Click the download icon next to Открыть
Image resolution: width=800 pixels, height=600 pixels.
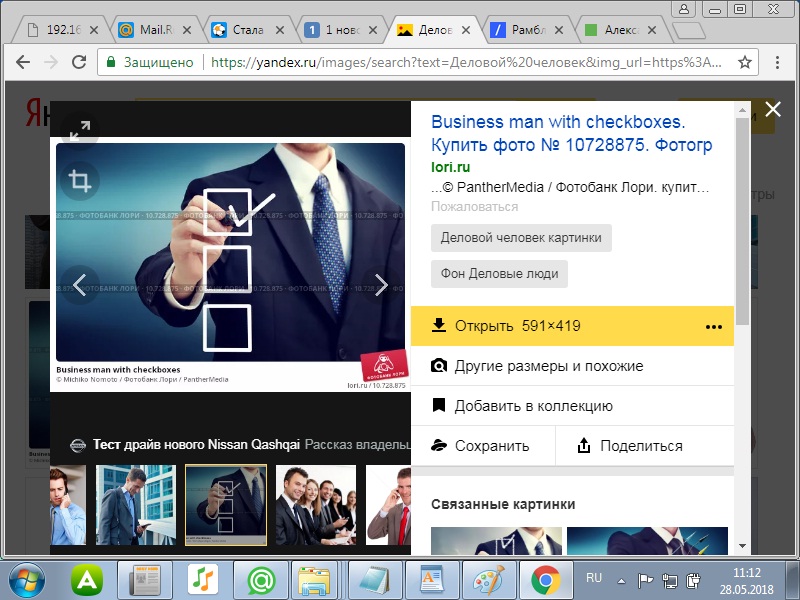pos(439,325)
